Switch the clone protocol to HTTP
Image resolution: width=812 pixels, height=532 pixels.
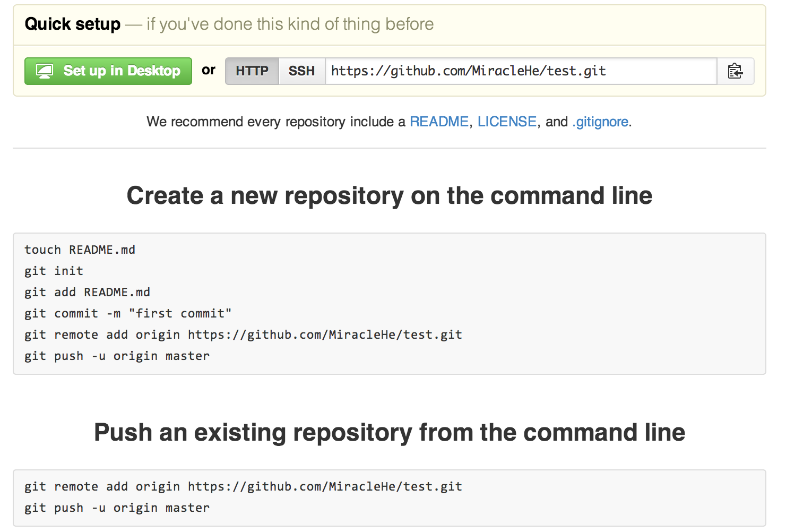coord(252,71)
